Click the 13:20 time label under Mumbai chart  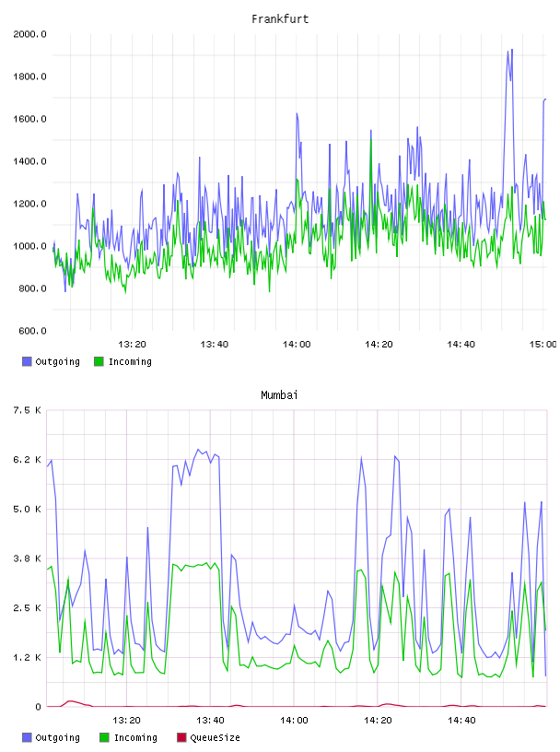pos(126,721)
